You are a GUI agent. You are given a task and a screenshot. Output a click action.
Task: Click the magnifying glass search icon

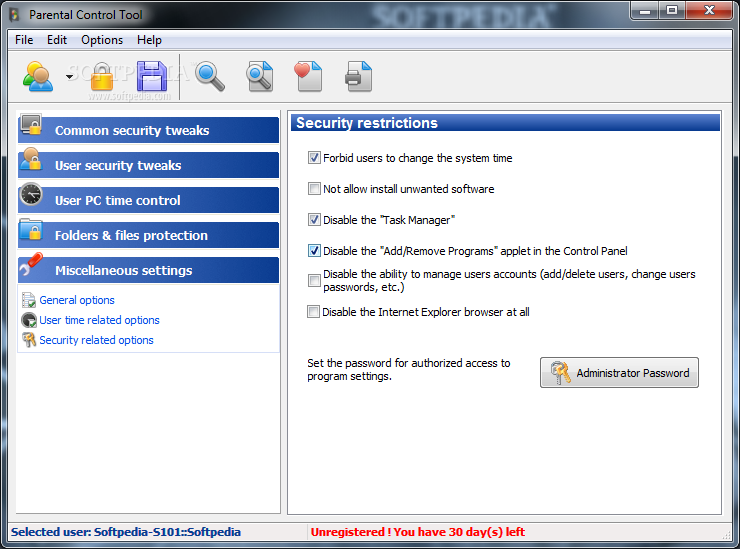[210, 76]
